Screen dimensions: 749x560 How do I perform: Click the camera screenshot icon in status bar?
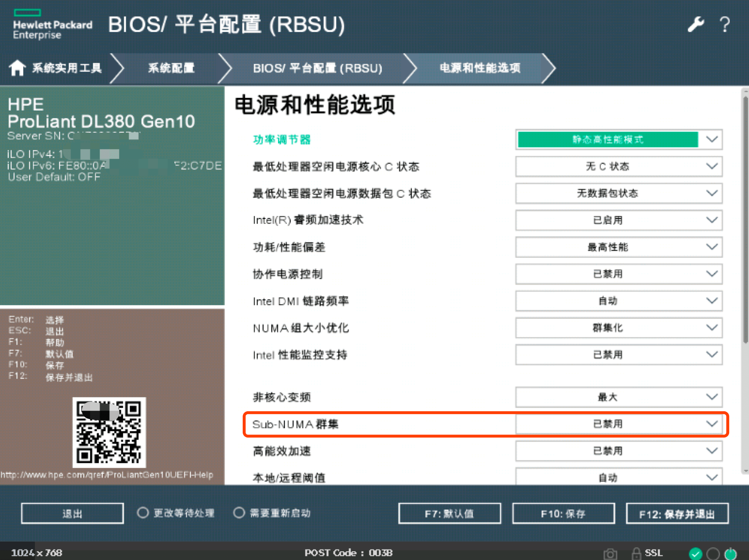click(x=610, y=553)
